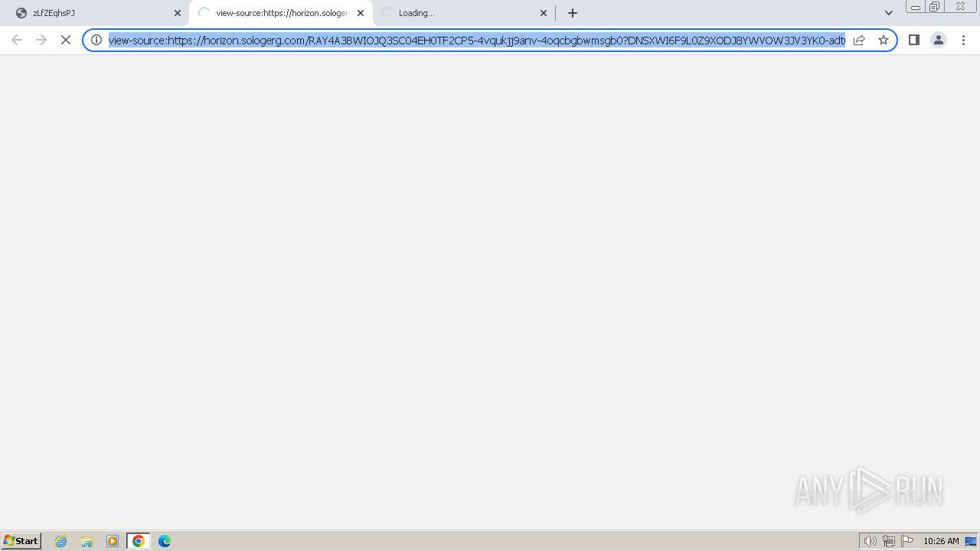980x551 pixels.
Task: Click the 10:26 AM clock
Action: (x=941, y=541)
